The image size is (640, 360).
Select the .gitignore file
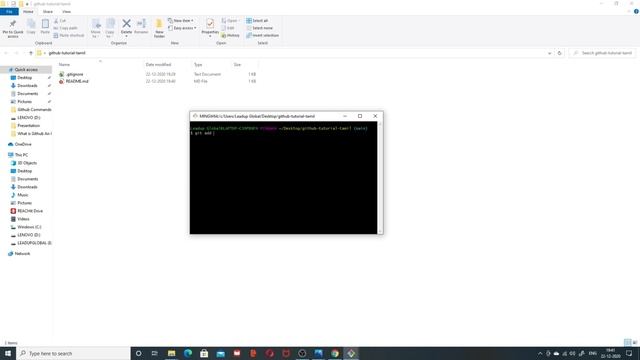(x=75, y=74)
